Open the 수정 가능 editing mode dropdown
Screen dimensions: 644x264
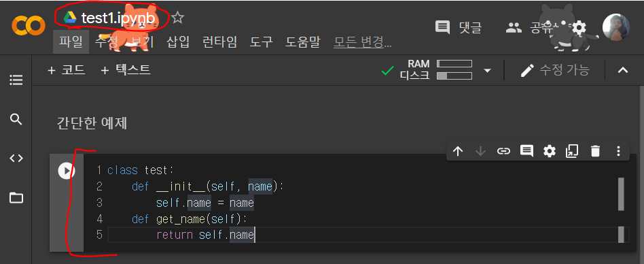pyautogui.click(x=554, y=70)
